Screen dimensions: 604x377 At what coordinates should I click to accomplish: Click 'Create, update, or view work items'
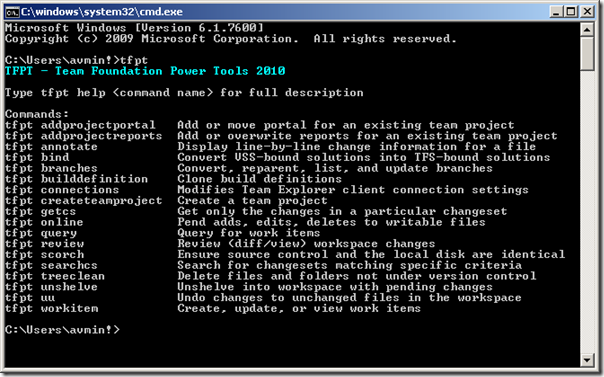point(299,308)
